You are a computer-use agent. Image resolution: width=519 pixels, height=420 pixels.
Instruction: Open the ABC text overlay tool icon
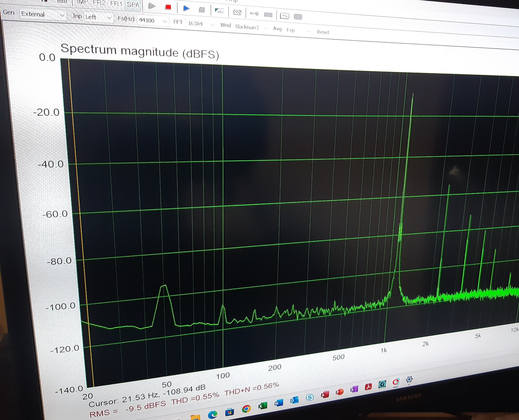[x=219, y=11]
